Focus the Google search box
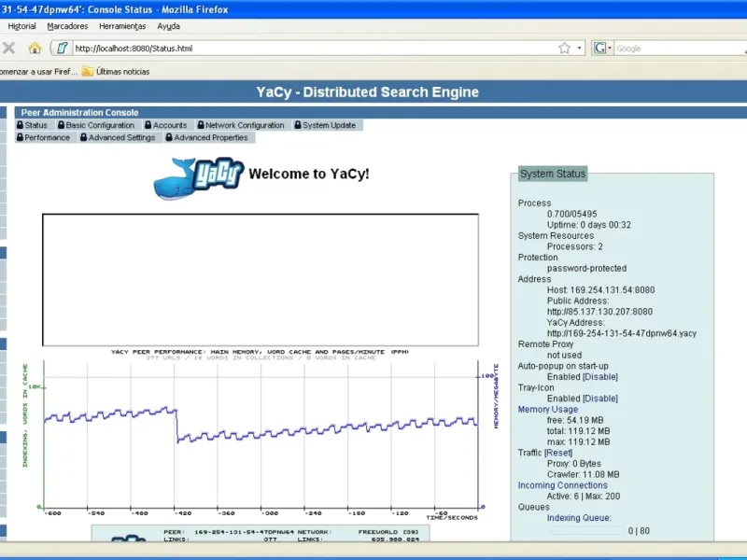The height and width of the screenshot is (560, 747). [x=681, y=49]
